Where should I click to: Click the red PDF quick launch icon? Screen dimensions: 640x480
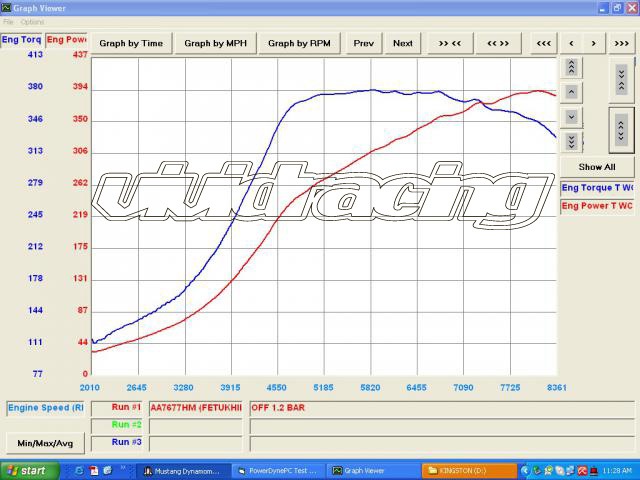(x=94, y=471)
